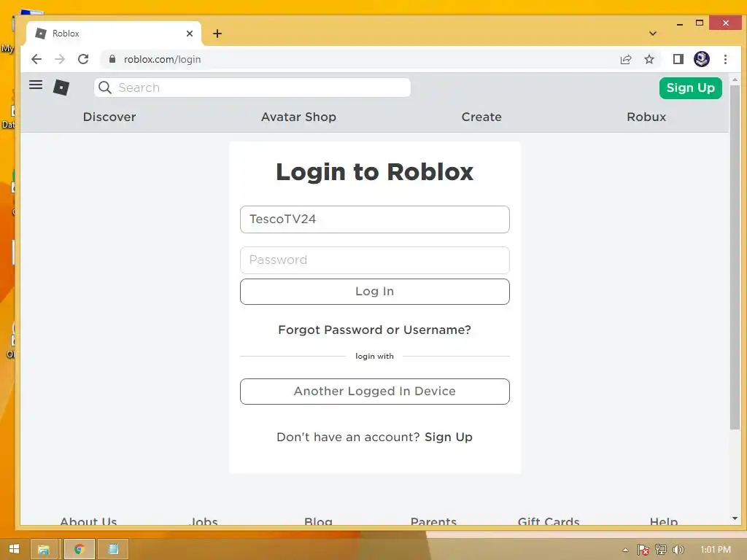Viewport: 747px width, 560px height.
Task: Open the Chrome side panel icon
Action: 678,59
